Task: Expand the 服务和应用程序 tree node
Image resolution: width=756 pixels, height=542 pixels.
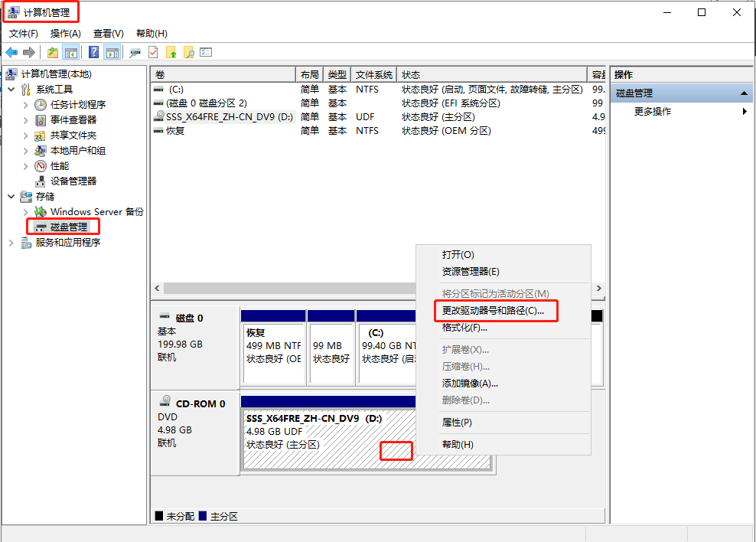Action: 11,243
